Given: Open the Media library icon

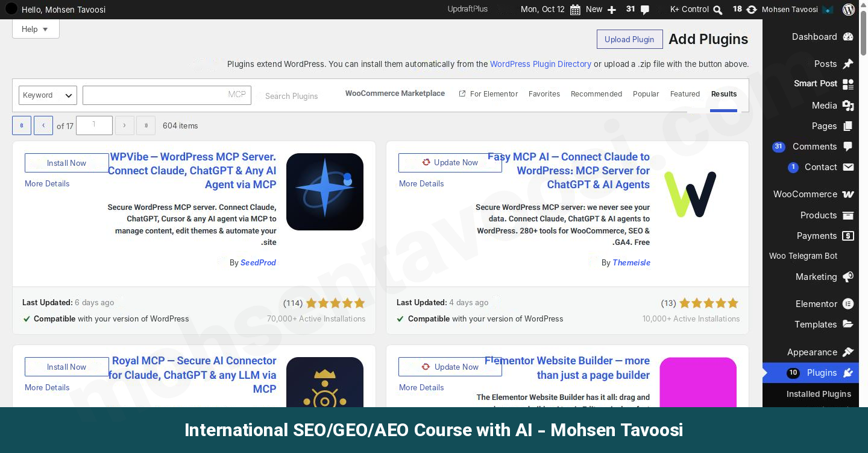Looking at the screenshot, I should click(x=848, y=106).
